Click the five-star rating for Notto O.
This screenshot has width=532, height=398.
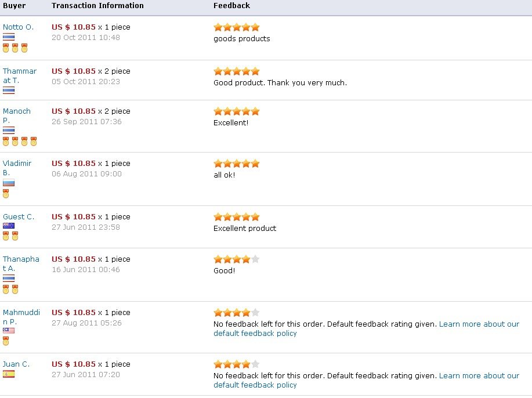236,27
